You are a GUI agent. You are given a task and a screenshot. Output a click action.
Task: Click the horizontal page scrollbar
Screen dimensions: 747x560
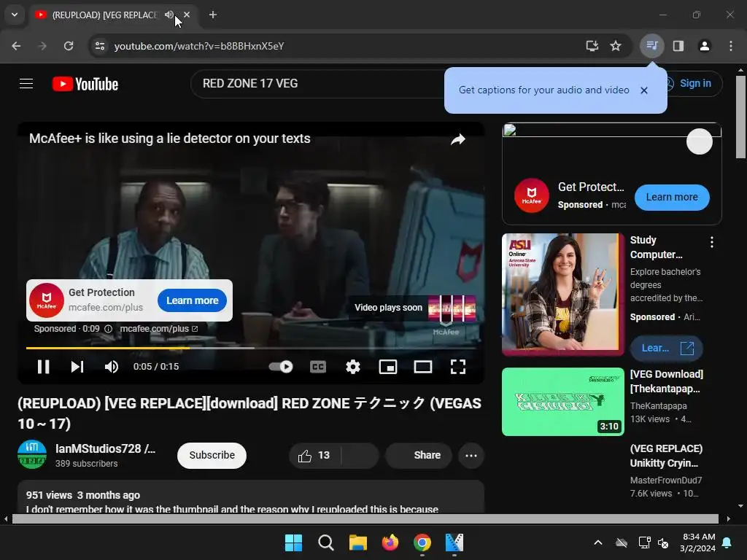click(x=365, y=518)
